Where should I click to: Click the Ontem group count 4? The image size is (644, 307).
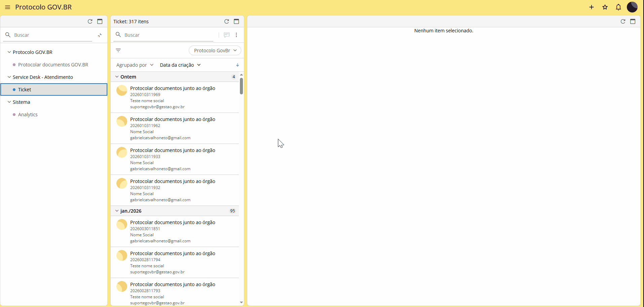(x=234, y=77)
